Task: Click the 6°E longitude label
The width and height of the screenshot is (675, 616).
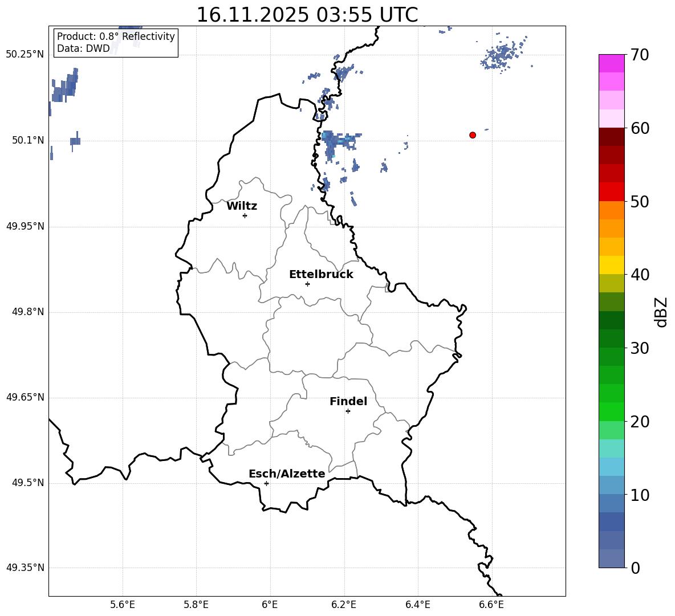Action: point(270,605)
